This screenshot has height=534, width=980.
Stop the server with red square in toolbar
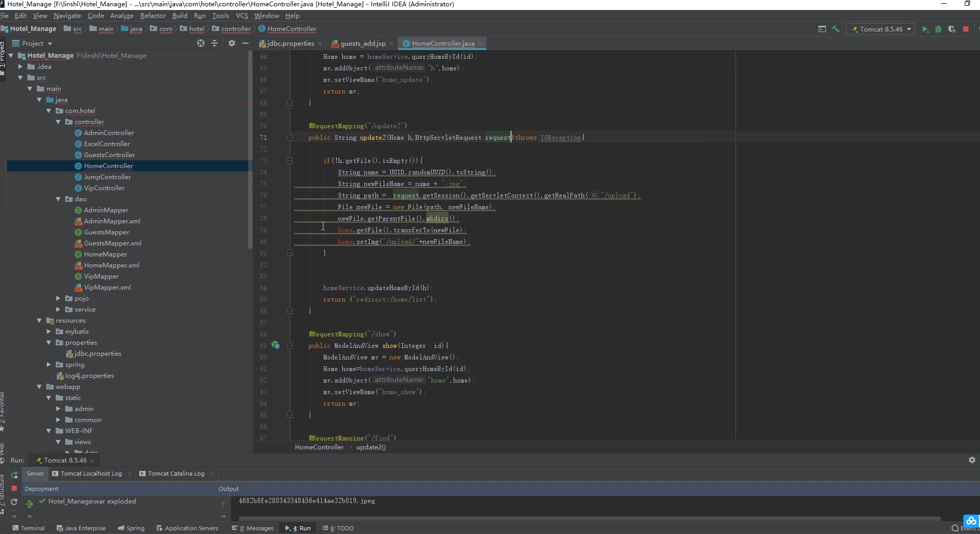pyautogui.click(x=966, y=29)
